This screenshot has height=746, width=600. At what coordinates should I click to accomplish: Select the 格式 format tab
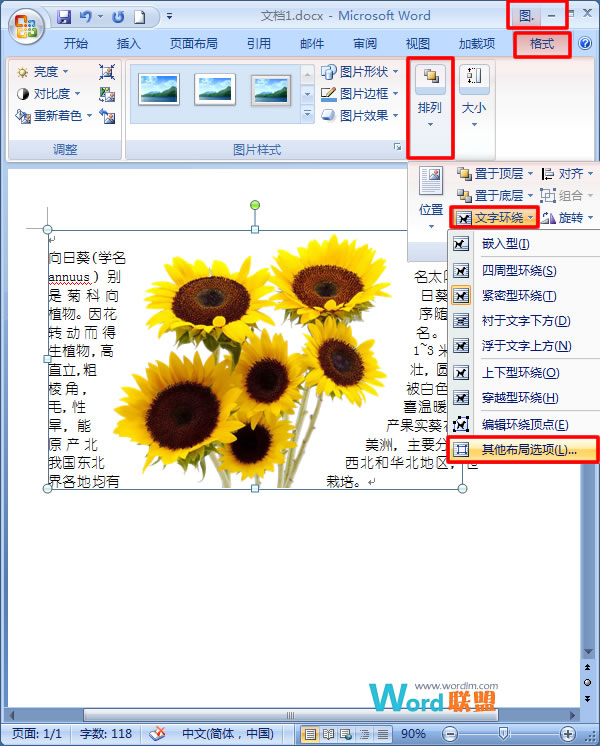click(542, 44)
